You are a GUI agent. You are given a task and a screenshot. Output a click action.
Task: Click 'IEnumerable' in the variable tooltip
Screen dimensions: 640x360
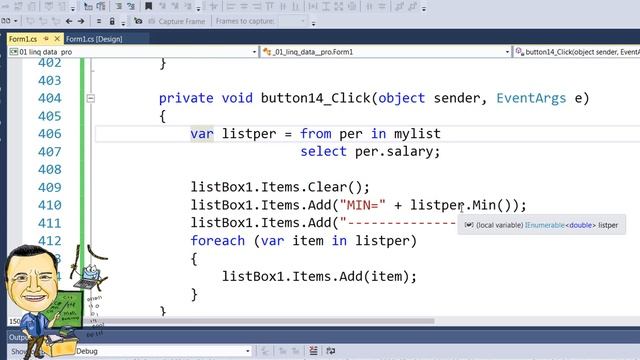(545, 225)
